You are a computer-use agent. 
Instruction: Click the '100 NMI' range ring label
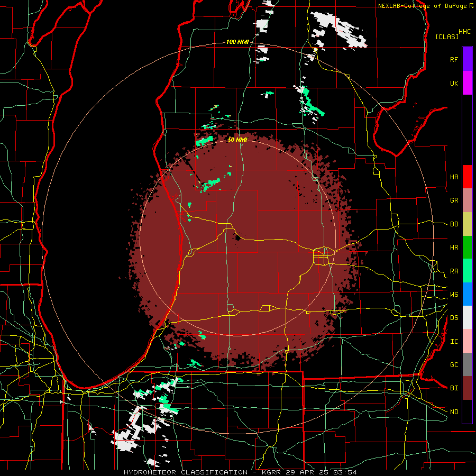pyautogui.click(x=237, y=42)
